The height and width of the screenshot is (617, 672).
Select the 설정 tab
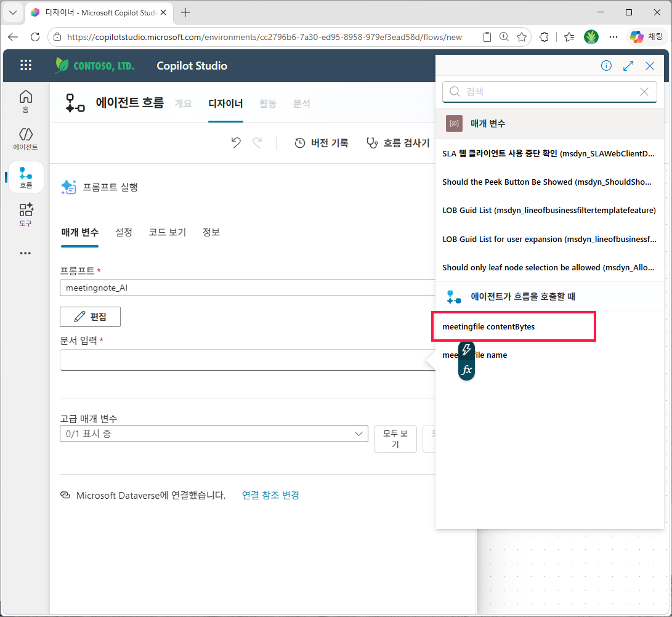123,232
